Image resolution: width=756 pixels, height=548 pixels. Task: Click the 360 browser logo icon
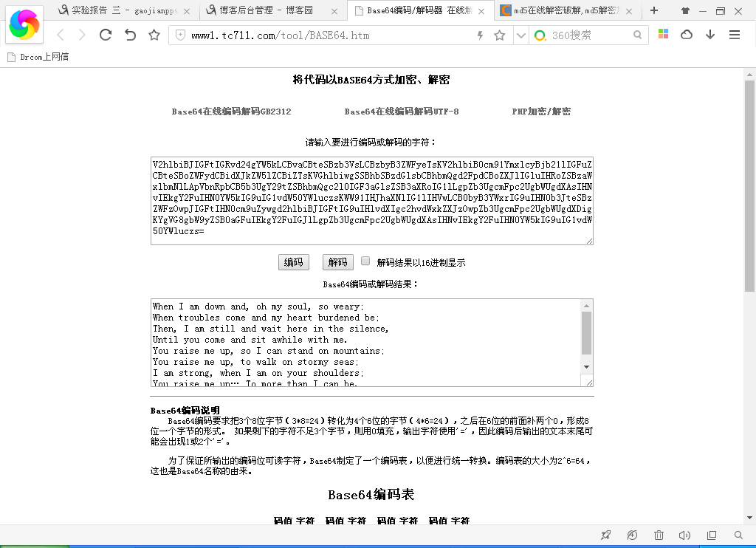pos(24,24)
